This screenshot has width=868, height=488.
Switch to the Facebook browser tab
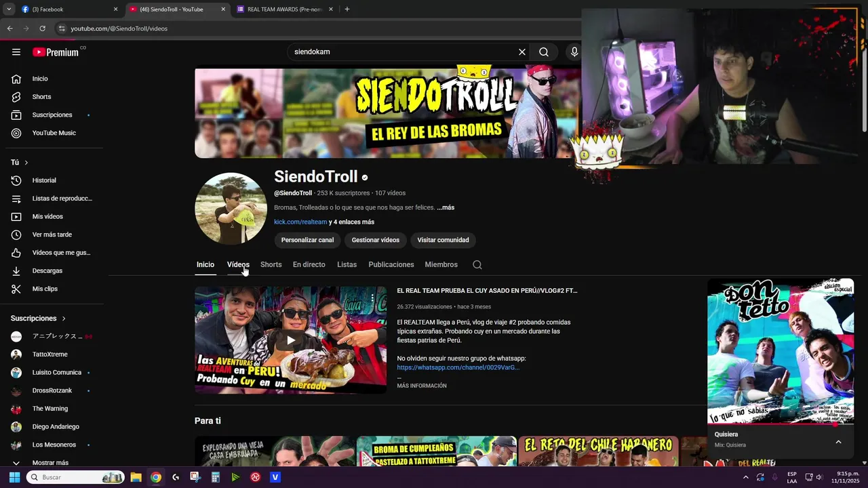click(68, 9)
